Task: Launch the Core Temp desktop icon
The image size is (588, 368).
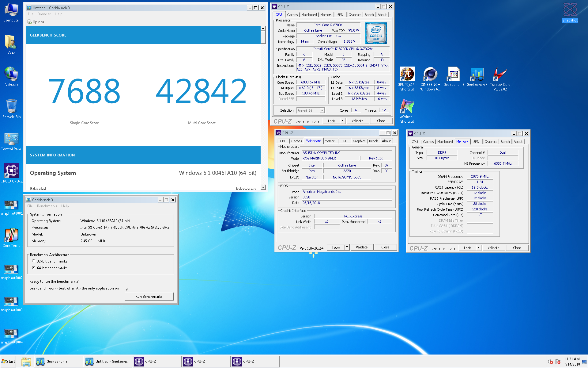Action: (11, 238)
